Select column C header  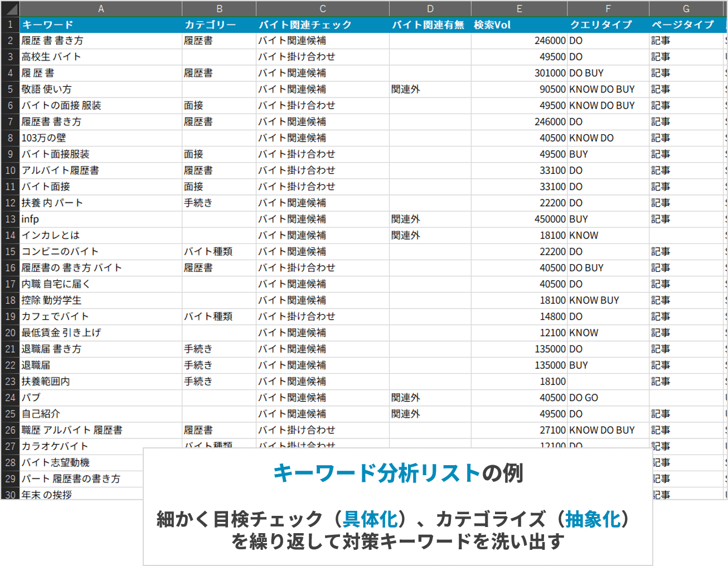pos(323,9)
